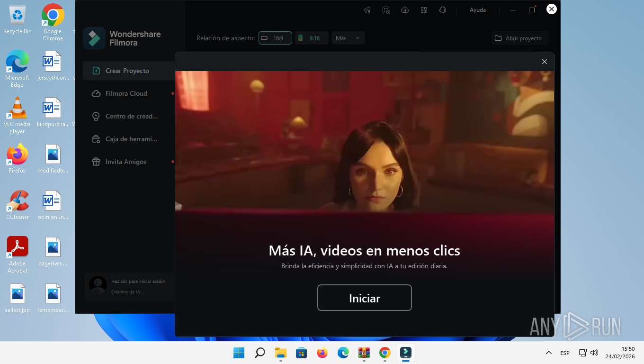Open Invita Amigos in the sidebar

[129, 162]
